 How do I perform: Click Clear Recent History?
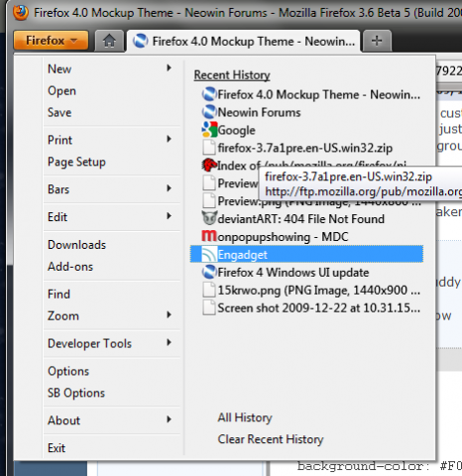coord(271,439)
